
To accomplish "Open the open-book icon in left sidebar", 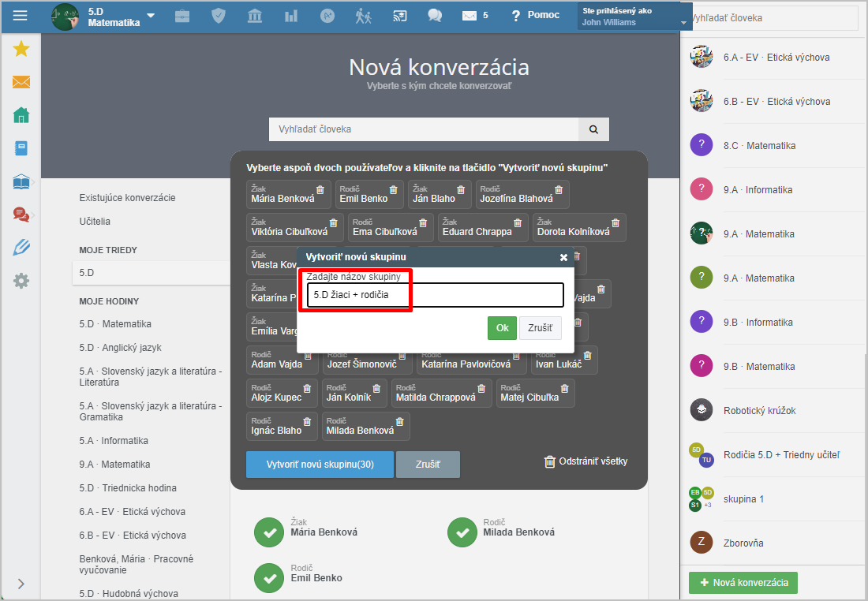I will [21, 181].
